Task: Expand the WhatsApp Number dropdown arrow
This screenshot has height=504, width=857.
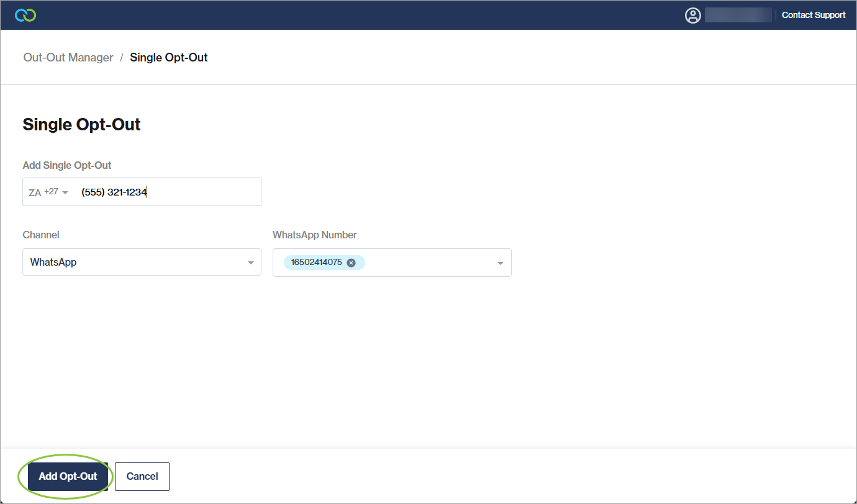Action: 500,263
